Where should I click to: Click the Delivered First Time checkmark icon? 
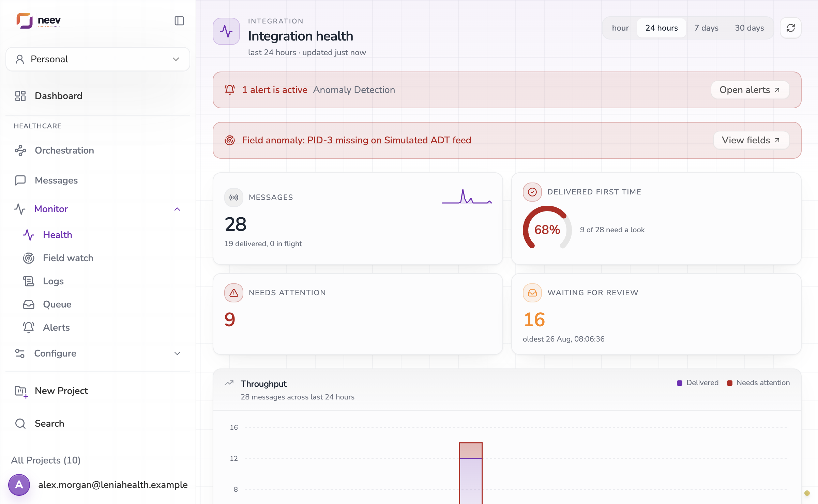tap(532, 192)
